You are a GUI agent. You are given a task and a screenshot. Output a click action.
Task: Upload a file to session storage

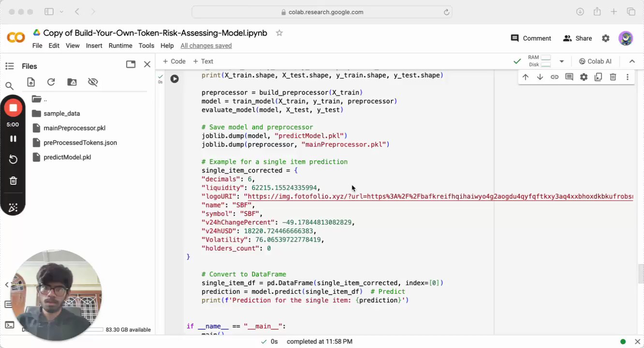[x=31, y=82]
